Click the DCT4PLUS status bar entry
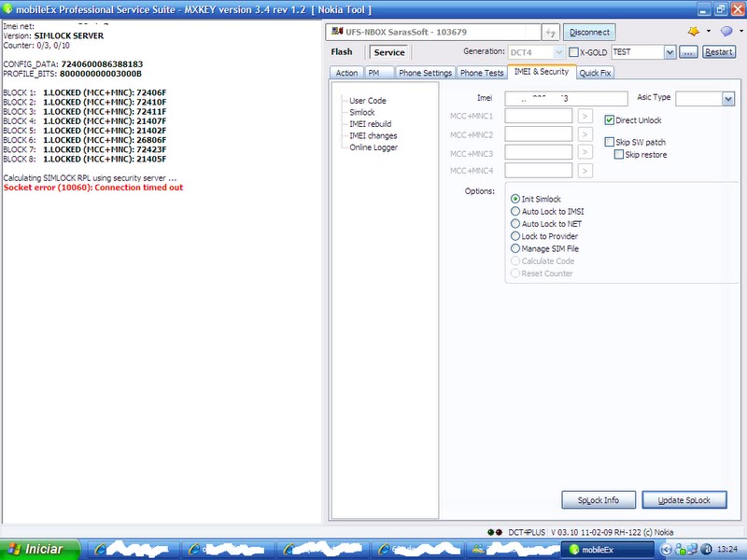The width and height of the screenshot is (747, 560). pos(526,532)
